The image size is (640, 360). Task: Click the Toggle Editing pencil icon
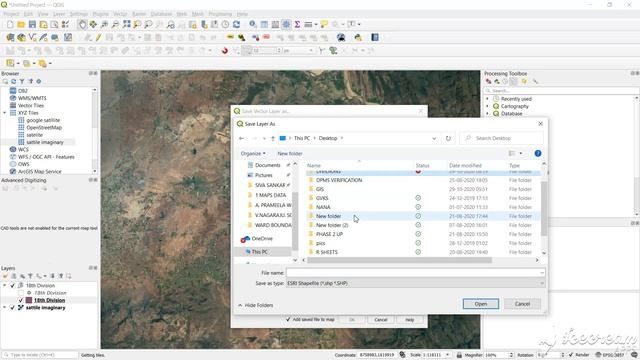[x=98, y=38]
